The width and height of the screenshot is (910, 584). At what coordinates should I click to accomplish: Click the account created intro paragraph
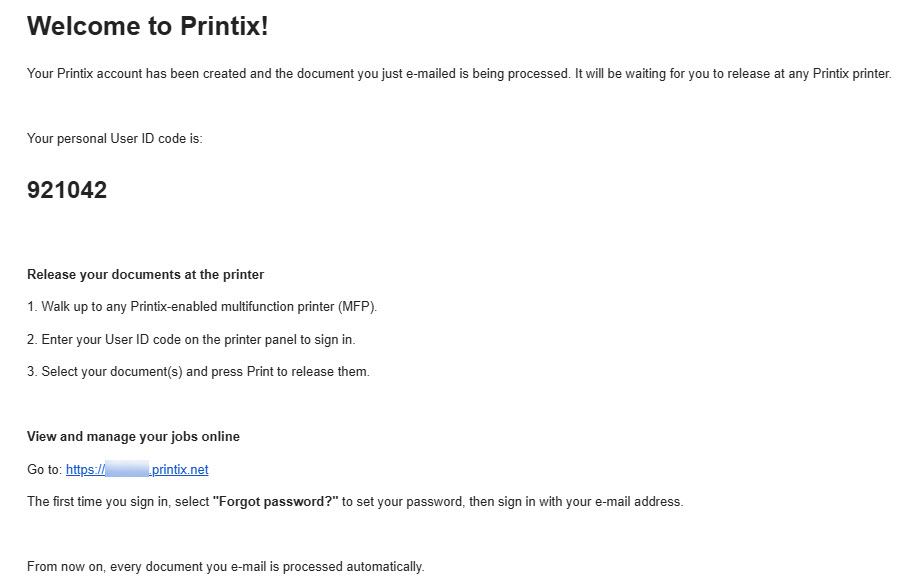(459, 74)
